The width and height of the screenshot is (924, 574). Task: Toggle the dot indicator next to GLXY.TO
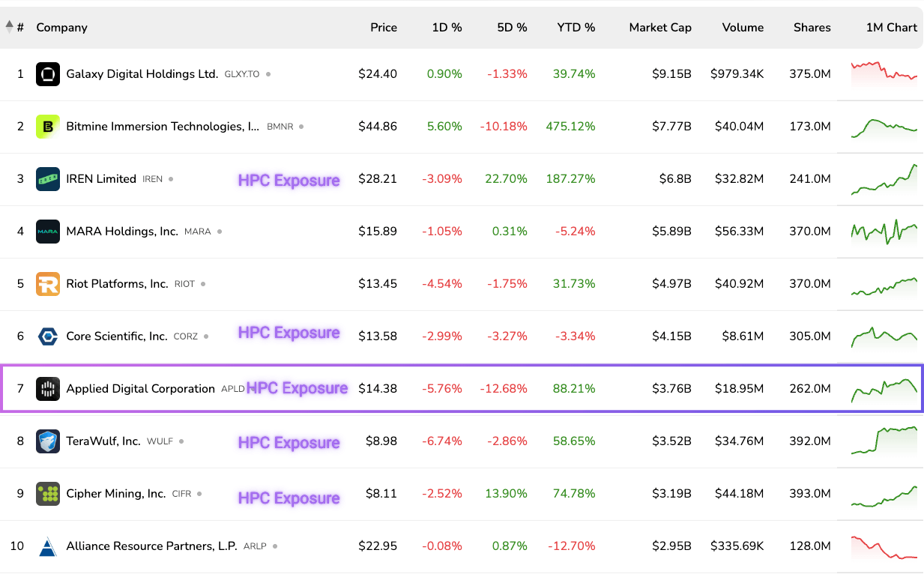coord(267,74)
